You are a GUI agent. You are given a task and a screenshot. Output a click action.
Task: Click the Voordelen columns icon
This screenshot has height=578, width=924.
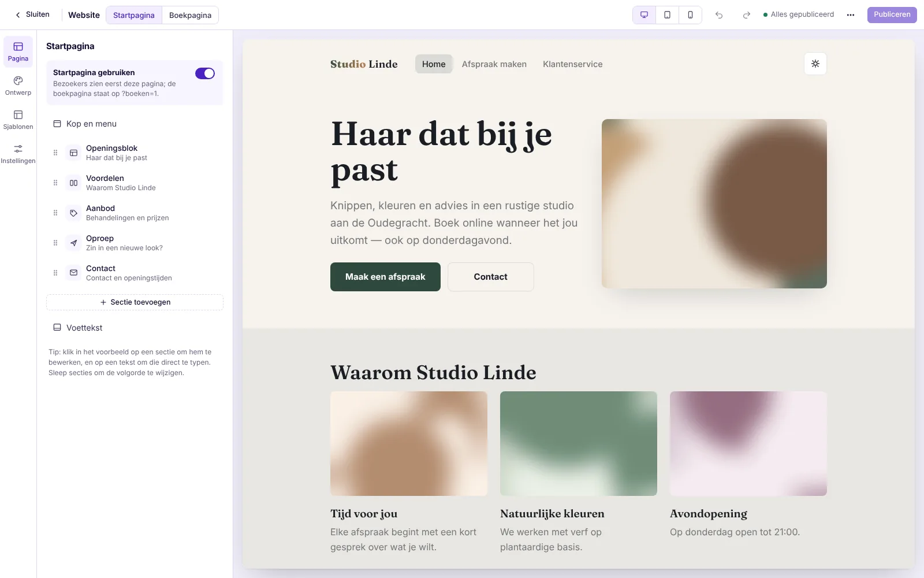click(x=73, y=183)
